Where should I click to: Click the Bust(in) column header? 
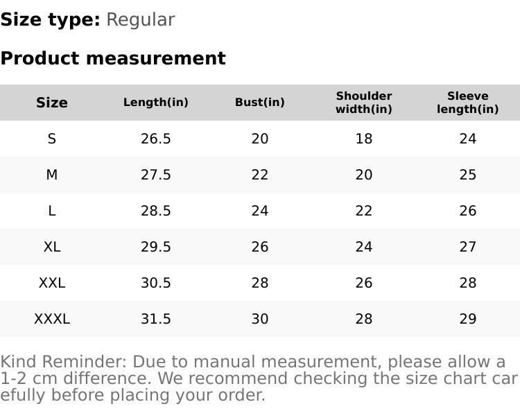[260, 103]
